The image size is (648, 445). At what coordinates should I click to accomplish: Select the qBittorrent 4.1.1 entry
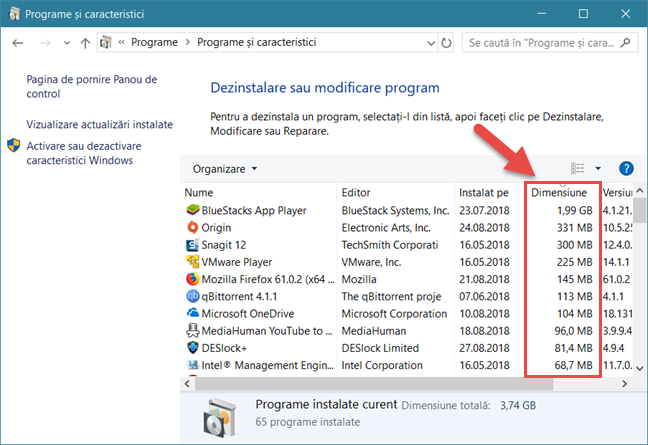point(407,296)
